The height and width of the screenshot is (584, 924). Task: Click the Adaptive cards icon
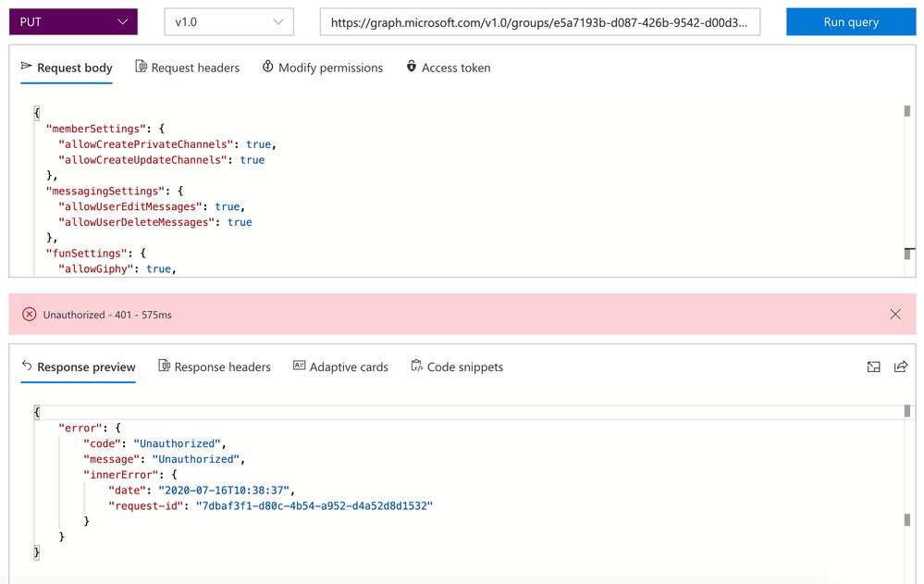pos(299,367)
